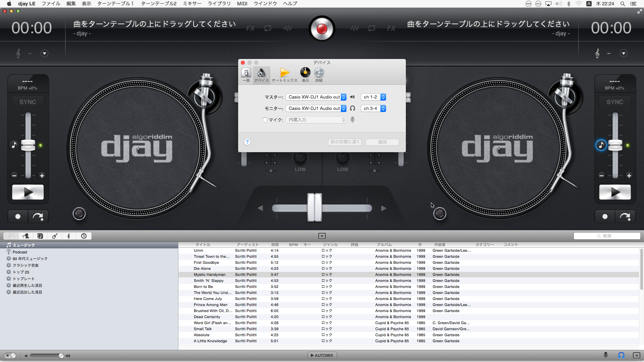Open the right deck loop panel

[372, 28]
